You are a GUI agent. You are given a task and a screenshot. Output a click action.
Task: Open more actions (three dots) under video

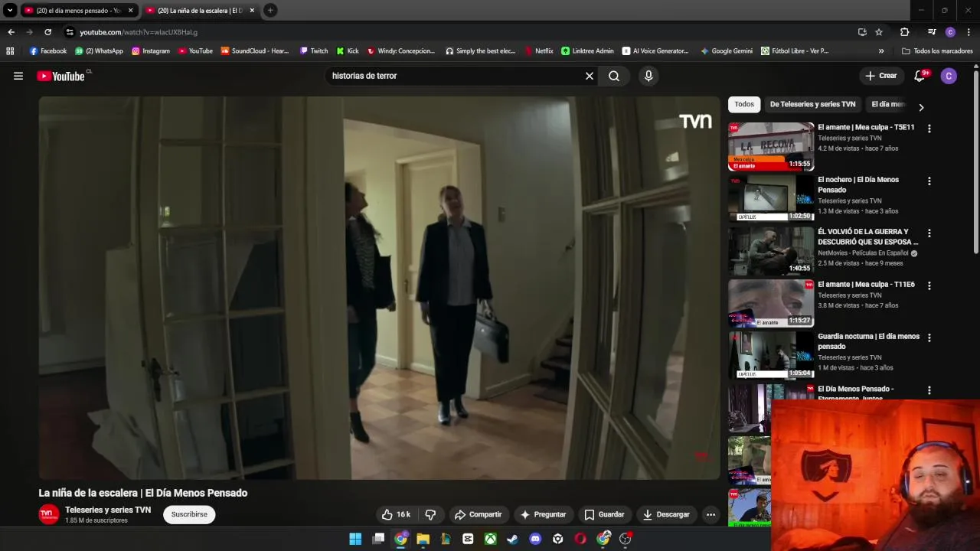point(710,514)
